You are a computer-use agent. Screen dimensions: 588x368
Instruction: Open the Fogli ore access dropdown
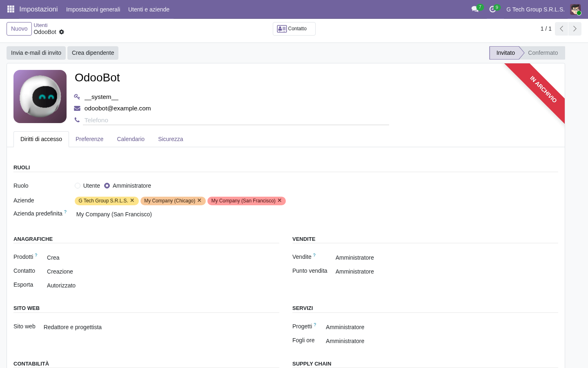tap(442, 341)
